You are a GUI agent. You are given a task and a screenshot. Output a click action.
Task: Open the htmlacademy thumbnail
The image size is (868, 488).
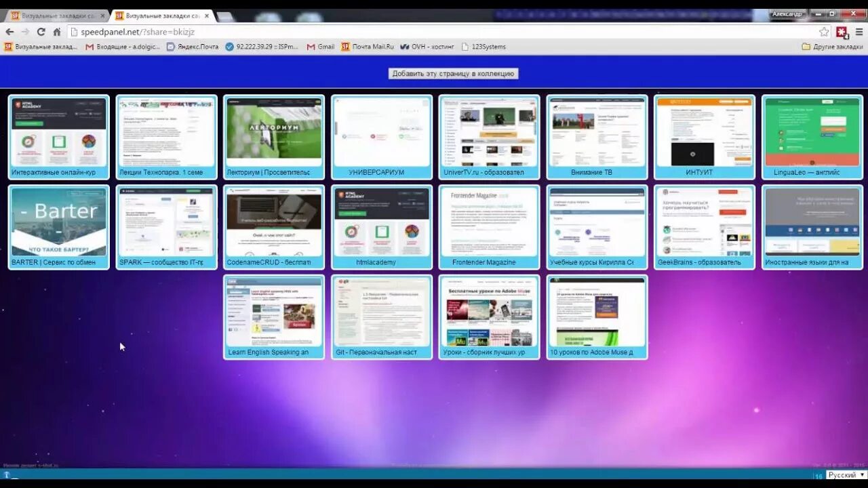pyautogui.click(x=382, y=227)
